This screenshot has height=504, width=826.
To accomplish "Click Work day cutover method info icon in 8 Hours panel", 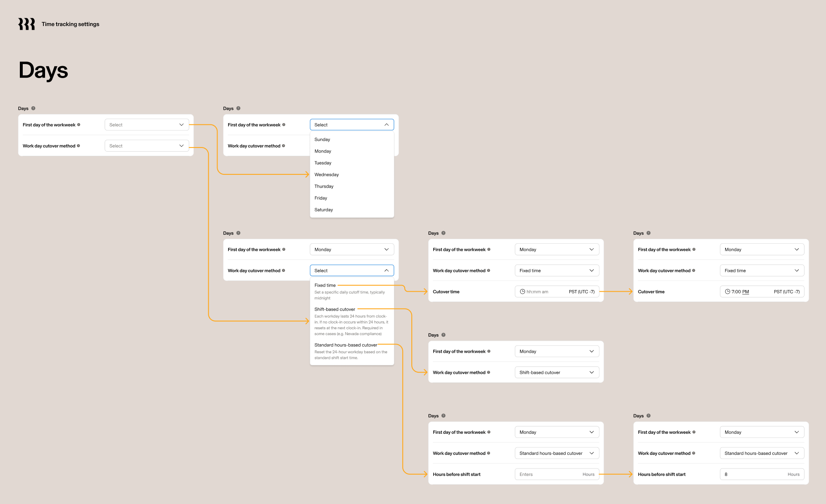I will (694, 453).
